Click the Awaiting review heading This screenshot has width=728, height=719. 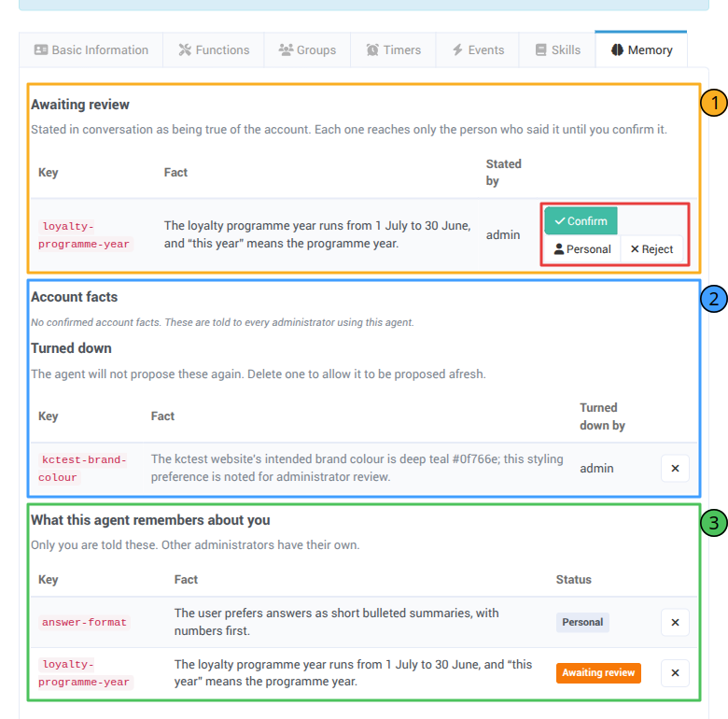[x=80, y=105]
